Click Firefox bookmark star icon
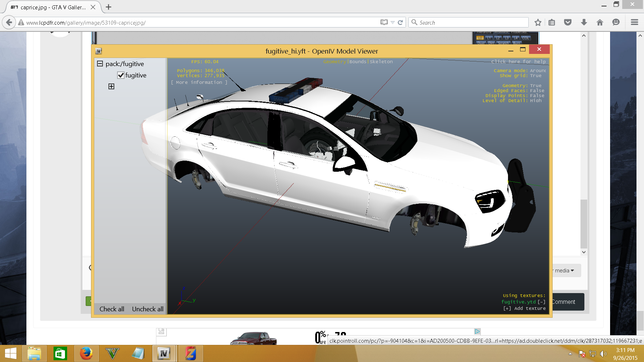 tap(538, 22)
